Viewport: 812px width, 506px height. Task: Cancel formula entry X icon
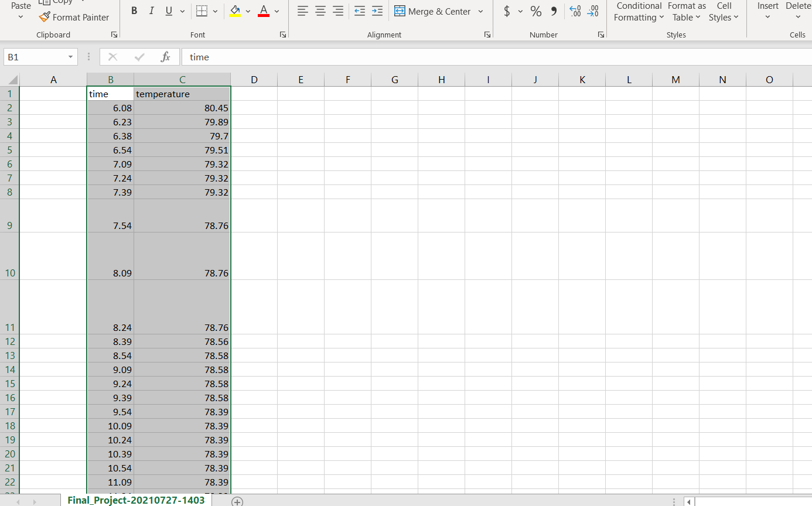point(113,57)
